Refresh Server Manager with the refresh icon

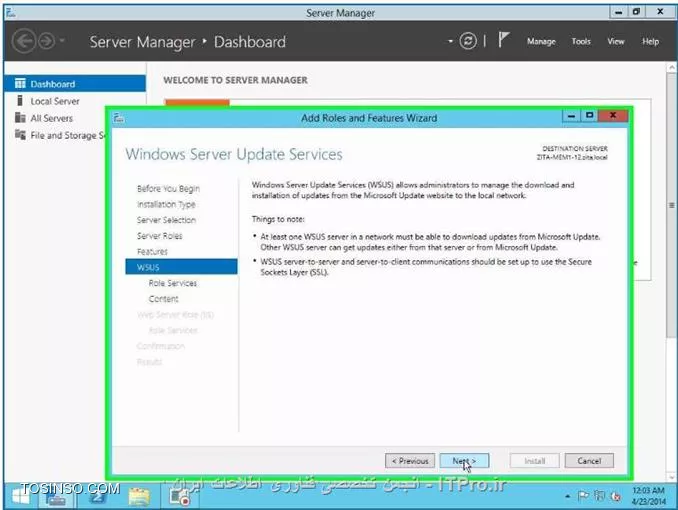[x=468, y=41]
